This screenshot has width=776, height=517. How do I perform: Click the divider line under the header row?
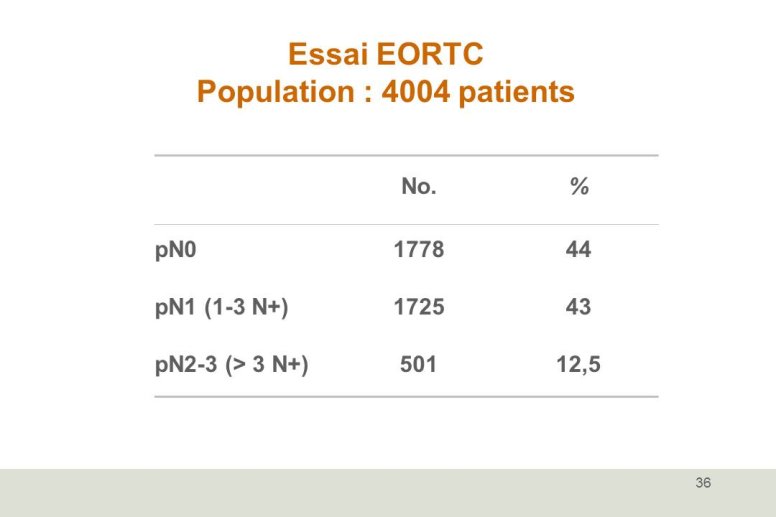406,225
